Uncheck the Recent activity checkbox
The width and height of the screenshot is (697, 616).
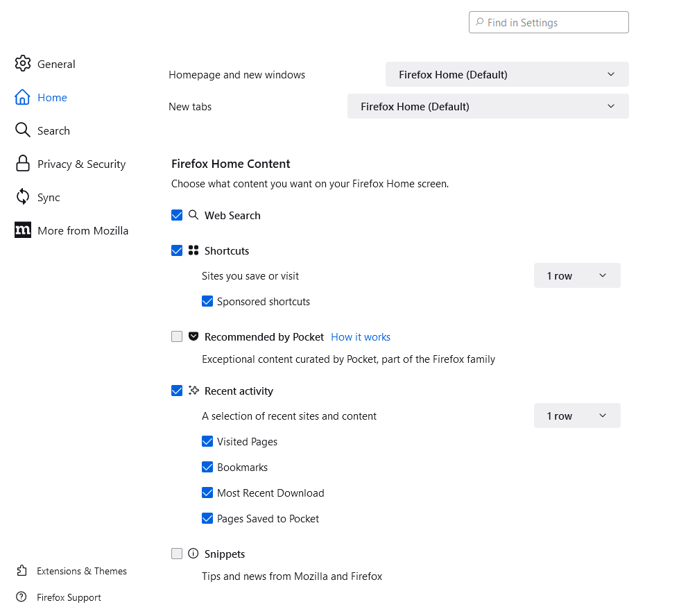click(177, 391)
